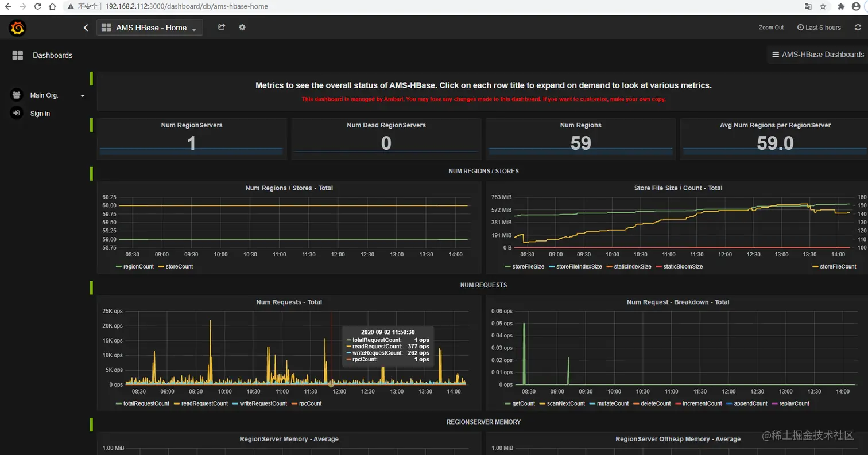The width and height of the screenshot is (868, 455).
Task: Click the Num Regions value 59
Action: click(x=580, y=143)
